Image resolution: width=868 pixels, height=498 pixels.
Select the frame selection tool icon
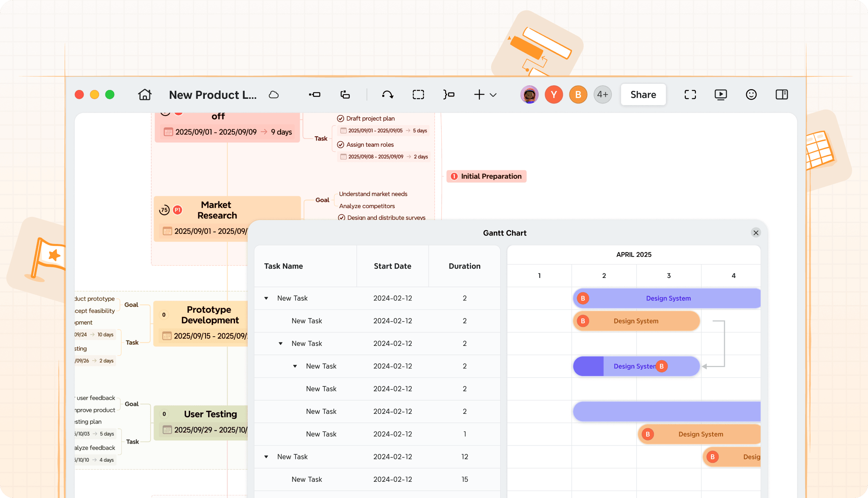[x=418, y=95]
